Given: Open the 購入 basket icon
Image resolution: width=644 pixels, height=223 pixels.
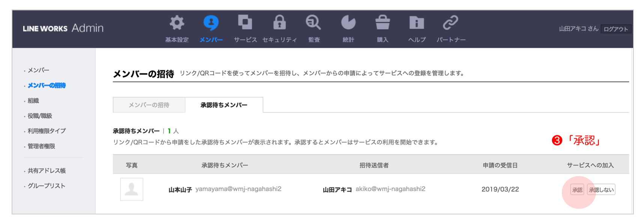Looking at the screenshot, I should tap(382, 23).
